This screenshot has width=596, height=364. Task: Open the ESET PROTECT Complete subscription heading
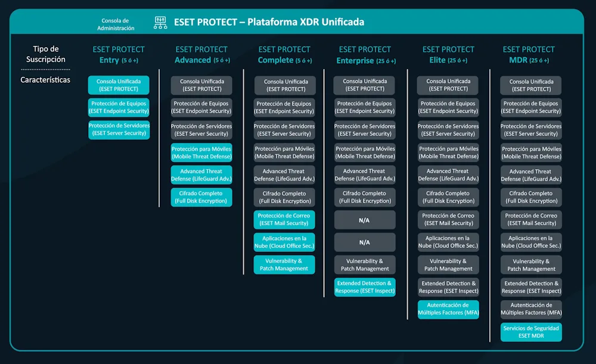pos(284,54)
